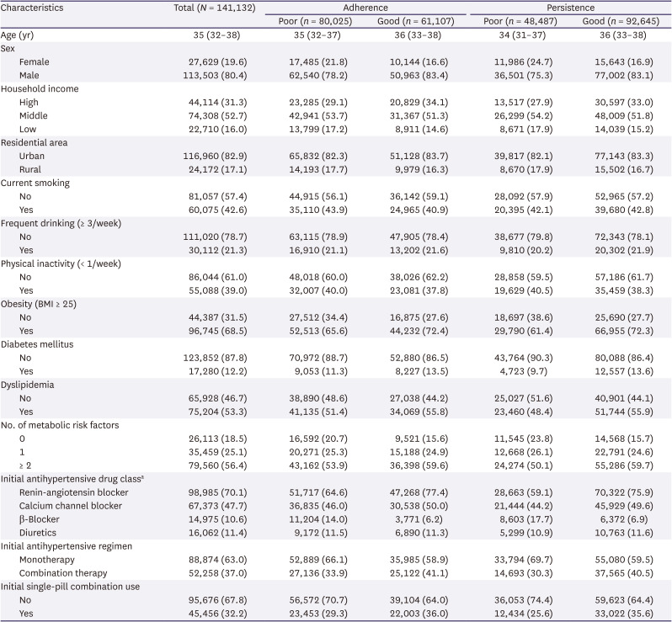672x622 pixels.
Task: Select the No. of metabolic risk factors heading
Action: click(60, 423)
